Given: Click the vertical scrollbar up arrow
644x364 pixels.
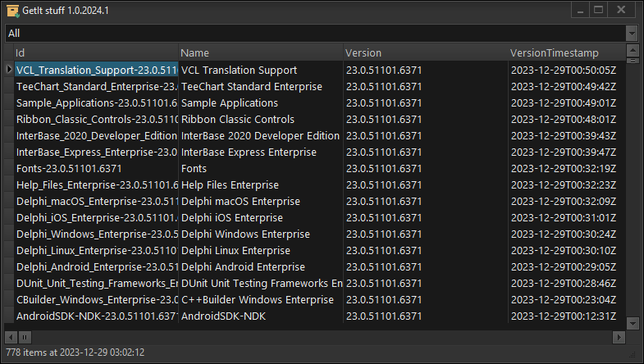Looking at the screenshot, I should click(633, 51).
